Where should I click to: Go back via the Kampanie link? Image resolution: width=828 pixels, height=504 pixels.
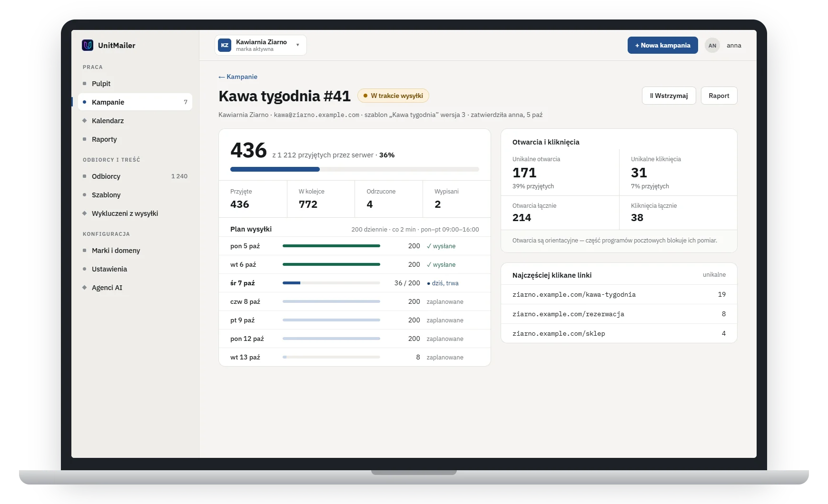tap(238, 77)
